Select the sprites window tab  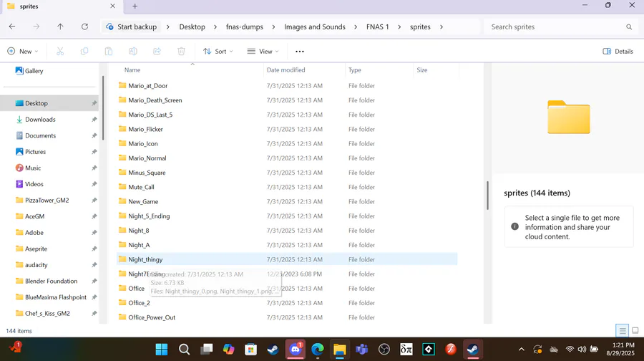[x=62, y=6]
